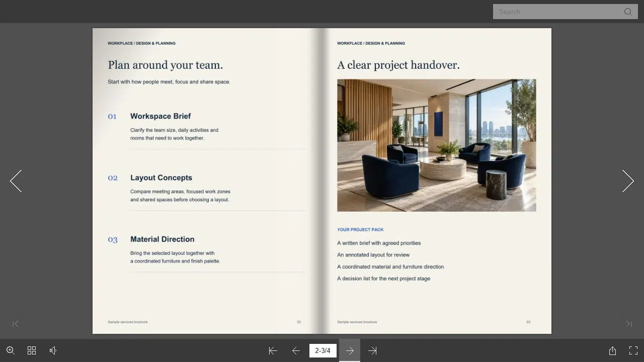Image resolution: width=644 pixels, height=362 pixels.
Task: Click 'A coordinated material and furniture direction'
Action: tap(390, 267)
